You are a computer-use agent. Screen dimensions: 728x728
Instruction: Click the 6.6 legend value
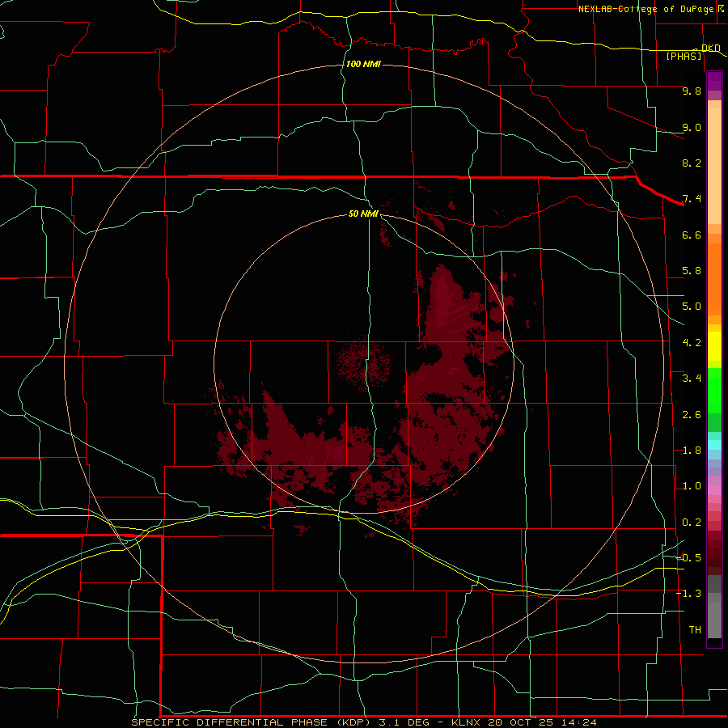click(692, 235)
